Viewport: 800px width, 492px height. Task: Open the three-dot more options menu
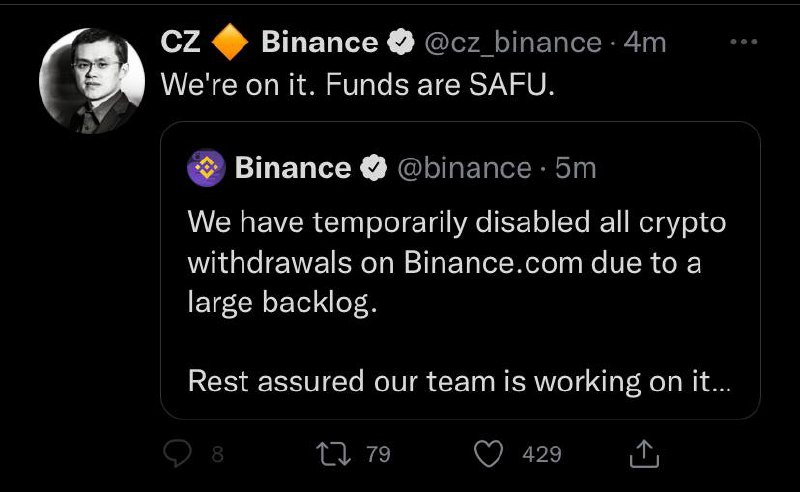pyautogui.click(x=744, y=42)
